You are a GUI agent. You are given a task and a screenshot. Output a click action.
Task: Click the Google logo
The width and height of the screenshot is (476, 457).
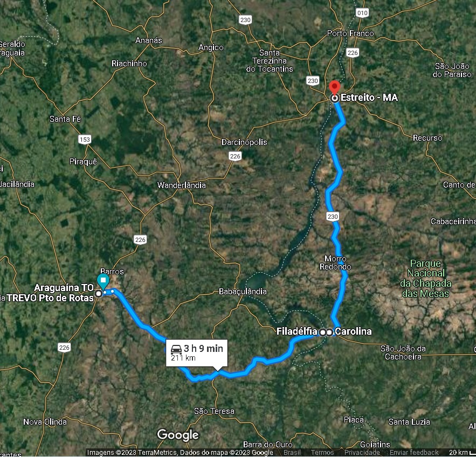[x=178, y=435]
